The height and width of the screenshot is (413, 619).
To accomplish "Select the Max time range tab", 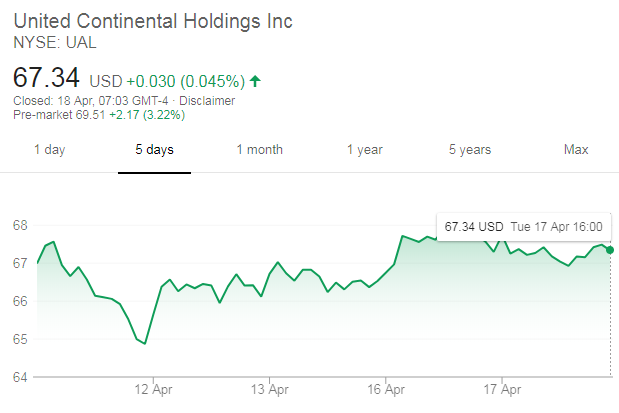I will coord(575,150).
